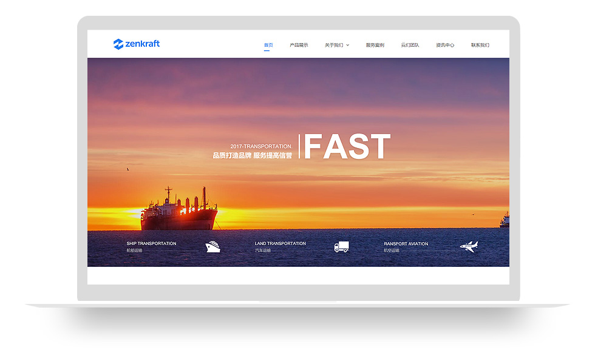The height and width of the screenshot is (364, 595).
Task: Go to the 我们团队 team page
Action: (x=410, y=45)
